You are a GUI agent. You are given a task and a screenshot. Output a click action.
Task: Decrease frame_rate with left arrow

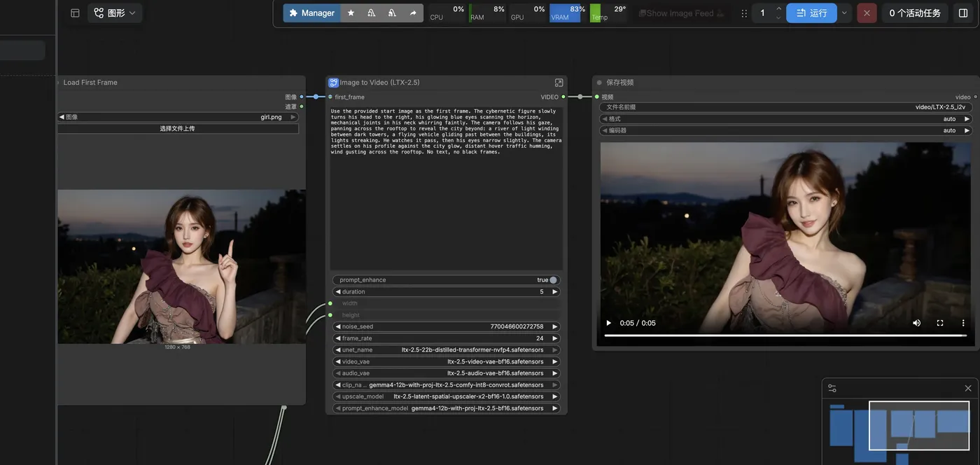click(x=338, y=338)
